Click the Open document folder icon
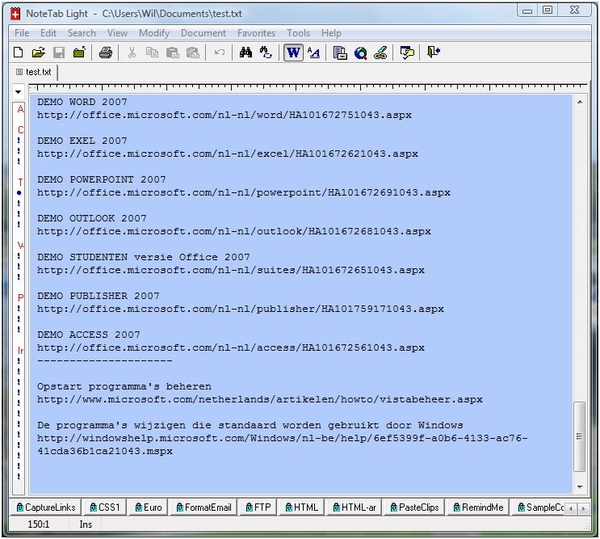 point(38,52)
